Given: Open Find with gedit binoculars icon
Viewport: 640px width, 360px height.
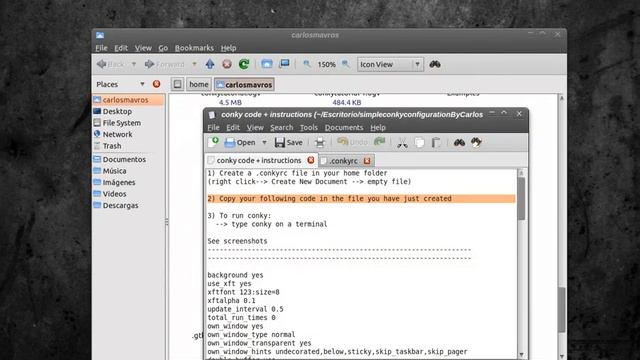Looking at the screenshot, I should [459, 142].
